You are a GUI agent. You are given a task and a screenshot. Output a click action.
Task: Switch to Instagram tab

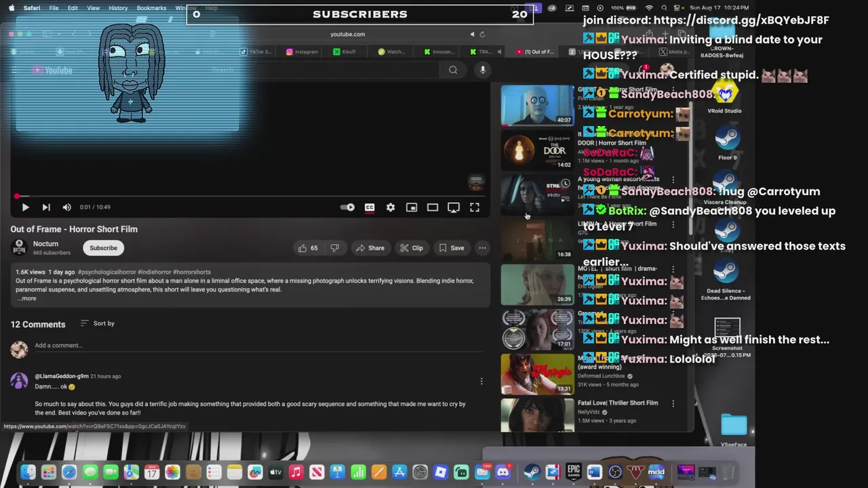302,52
